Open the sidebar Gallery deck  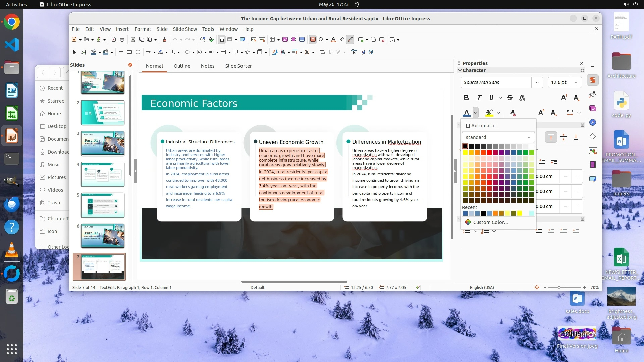tap(593, 108)
